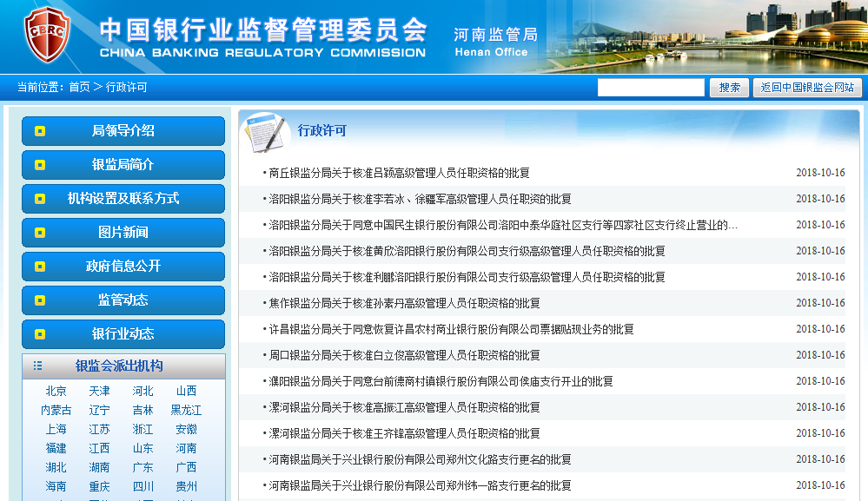Click the list icon beside 银监会派出机构
868x501 pixels.
(x=37, y=366)
